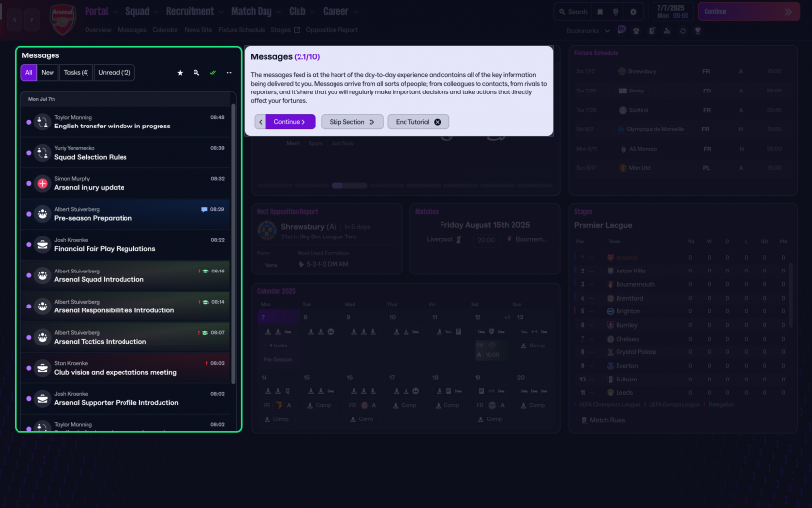
Task: Select the All messages filter
Action: [29, 73]
